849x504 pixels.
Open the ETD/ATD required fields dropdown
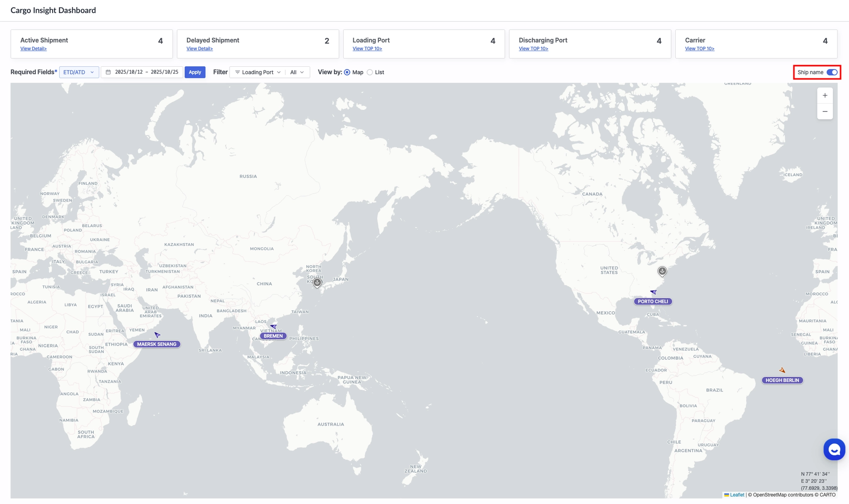tap(79, 72)
